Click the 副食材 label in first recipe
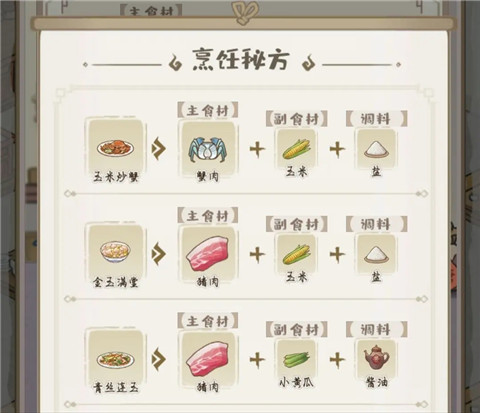The image size is (480, 413). (x=296, y=119)
